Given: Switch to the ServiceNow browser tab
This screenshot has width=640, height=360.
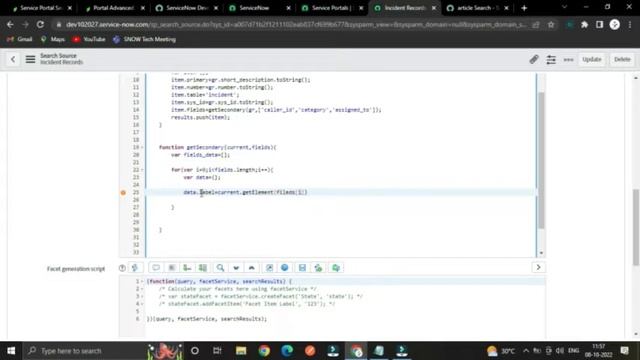Looking at the screenshot, I should (x=260, y=8).
